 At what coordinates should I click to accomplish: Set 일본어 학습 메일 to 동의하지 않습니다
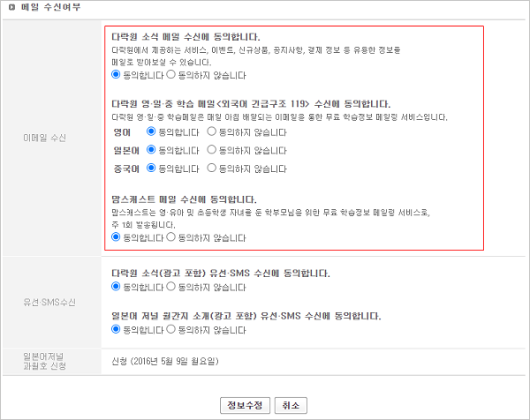click(211, 149)
